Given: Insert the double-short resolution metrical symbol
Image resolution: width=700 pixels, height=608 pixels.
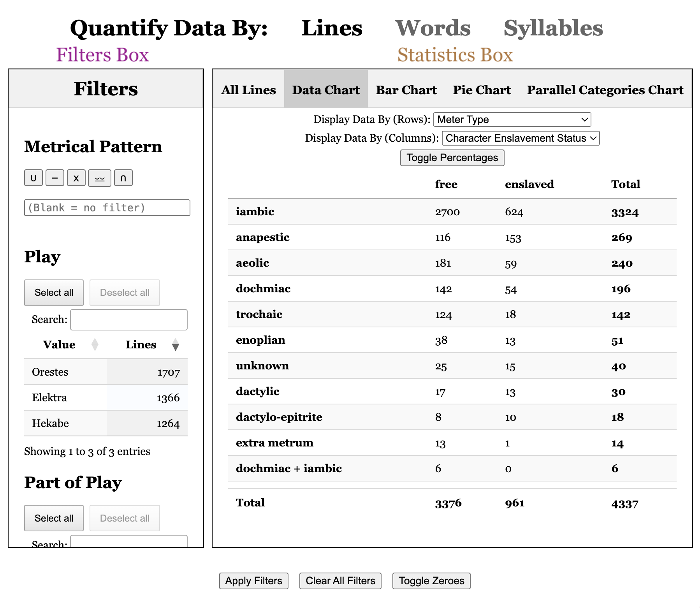Looking at the screenshot, I should click(x=100, y=178).
